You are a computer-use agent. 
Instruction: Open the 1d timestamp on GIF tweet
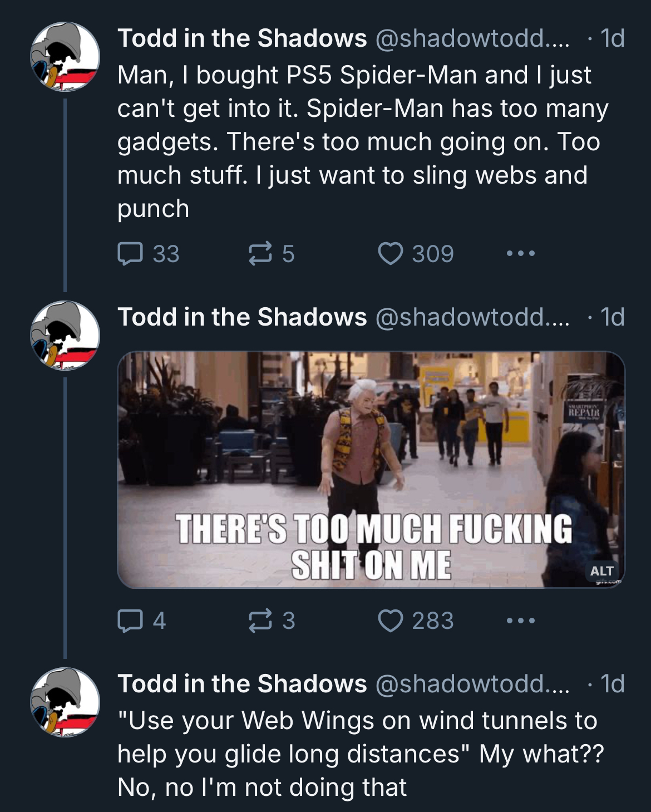click(x=613, y=317)
